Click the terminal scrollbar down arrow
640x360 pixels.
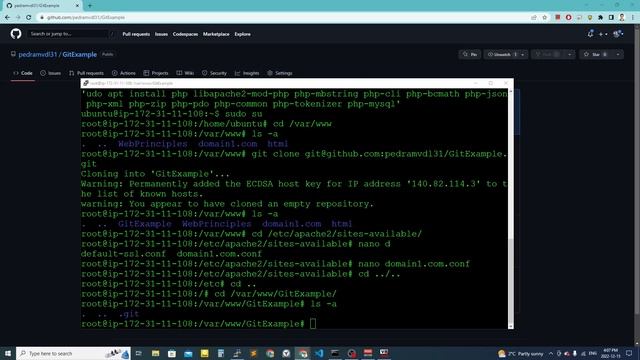click(511, 326)
